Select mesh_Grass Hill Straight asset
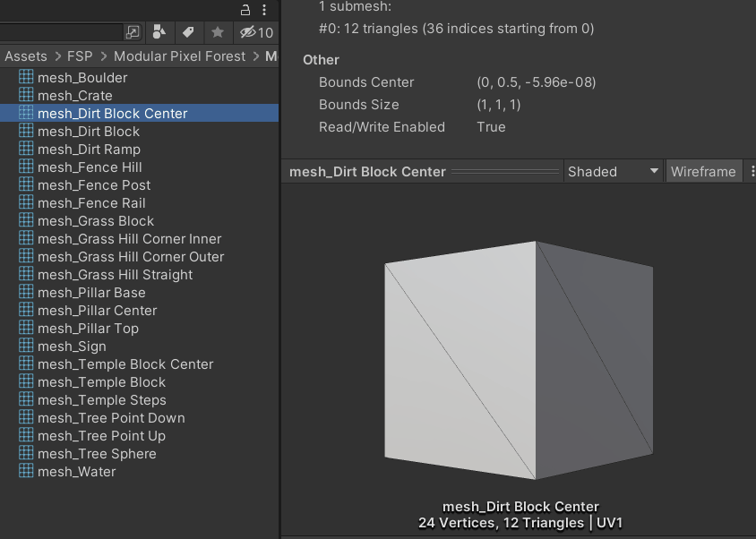Viewport: 756px width, 539px height. (x=140, y=274)
